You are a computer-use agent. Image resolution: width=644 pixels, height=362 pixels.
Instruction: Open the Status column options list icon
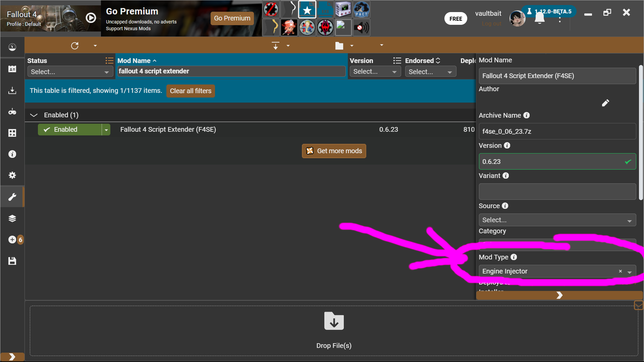coord(109,60)
